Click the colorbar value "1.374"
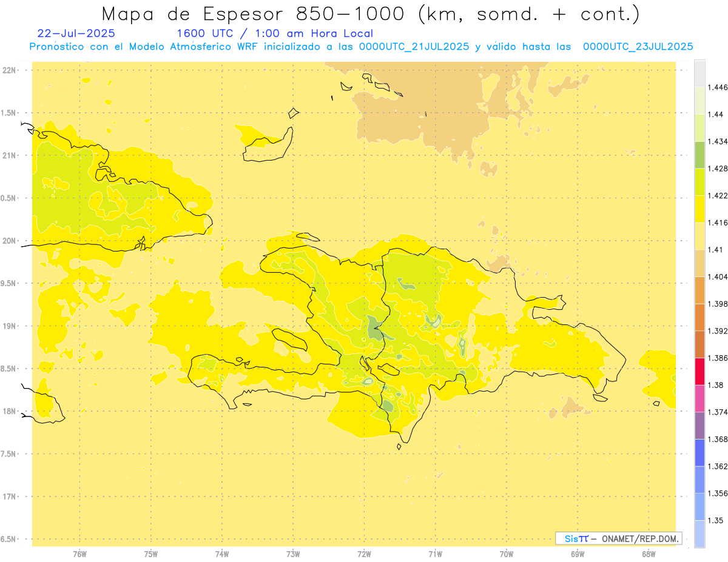This screenshot has height=562, width=728. click(x=718, y=412)
